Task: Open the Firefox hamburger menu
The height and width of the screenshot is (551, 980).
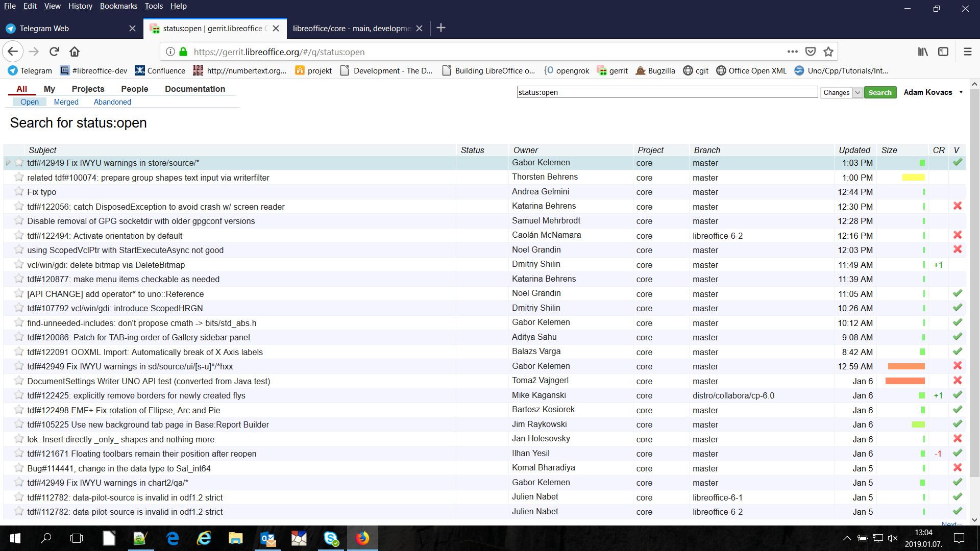Action: click(967, 52)
